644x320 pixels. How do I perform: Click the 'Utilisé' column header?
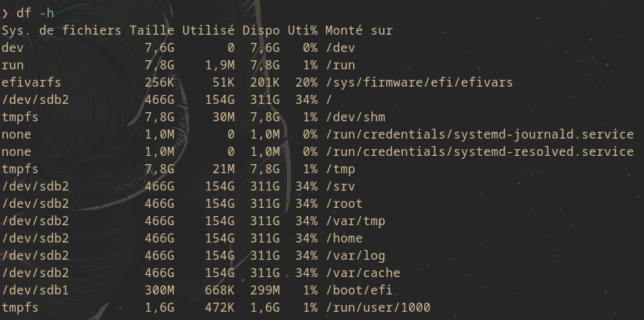pos(208,30)
